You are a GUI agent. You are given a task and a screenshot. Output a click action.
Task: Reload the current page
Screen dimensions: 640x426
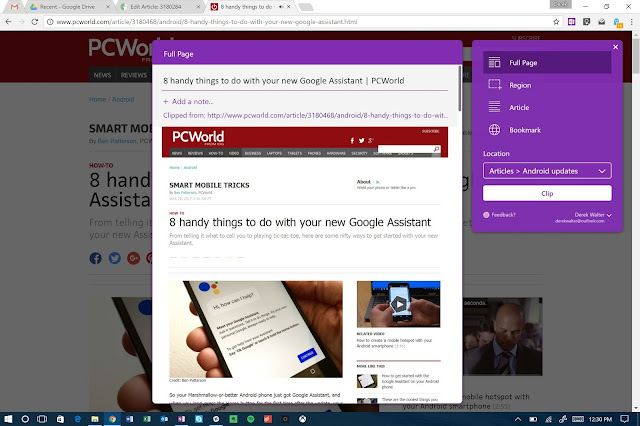pyautogui.click(x=35, y=22)
